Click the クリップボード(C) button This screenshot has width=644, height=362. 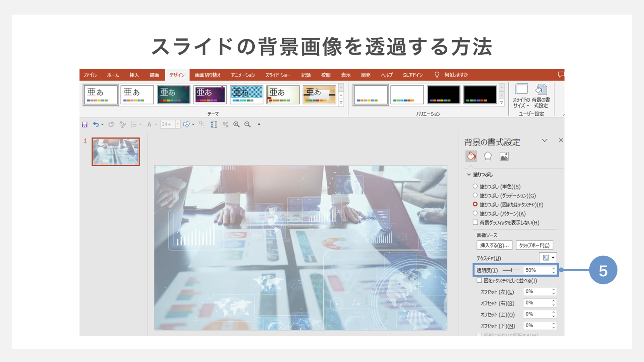click(x=534, y=245)
